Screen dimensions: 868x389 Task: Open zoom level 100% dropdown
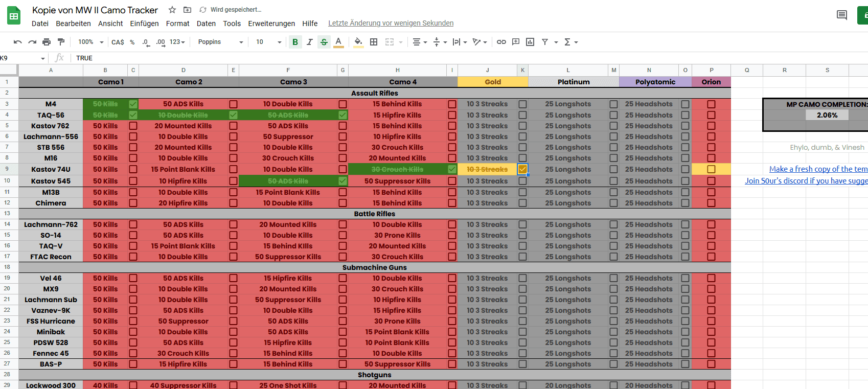[x=90, y=42]
